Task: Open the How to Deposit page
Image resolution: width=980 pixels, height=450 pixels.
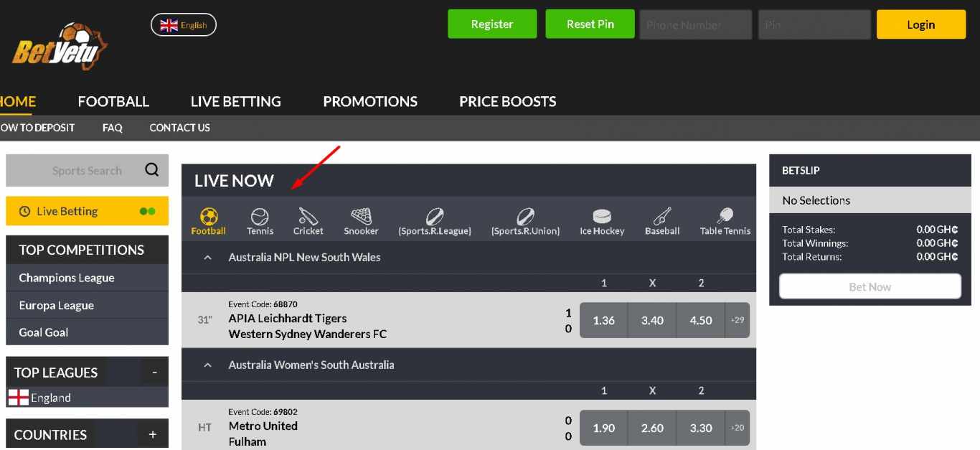Action: click(37, 128)
